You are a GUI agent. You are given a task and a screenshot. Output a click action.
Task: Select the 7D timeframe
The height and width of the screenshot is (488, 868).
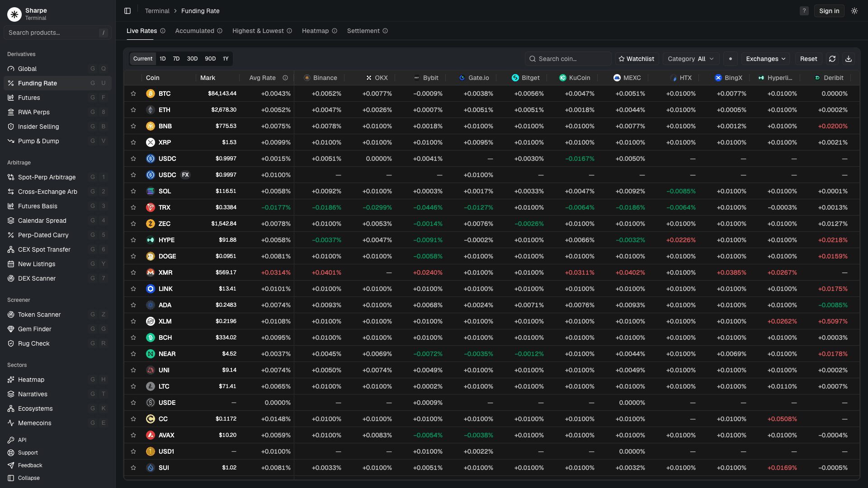176,59
